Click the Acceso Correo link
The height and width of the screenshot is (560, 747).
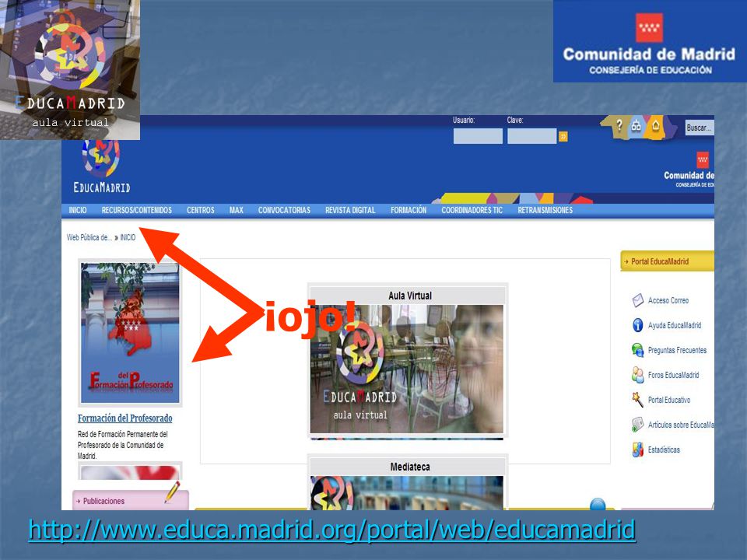point(668,300)
